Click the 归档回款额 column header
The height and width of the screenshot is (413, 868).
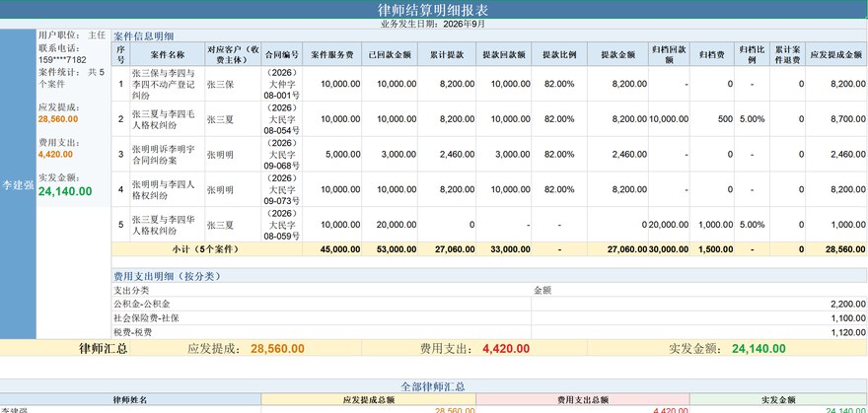coord(670,55)
